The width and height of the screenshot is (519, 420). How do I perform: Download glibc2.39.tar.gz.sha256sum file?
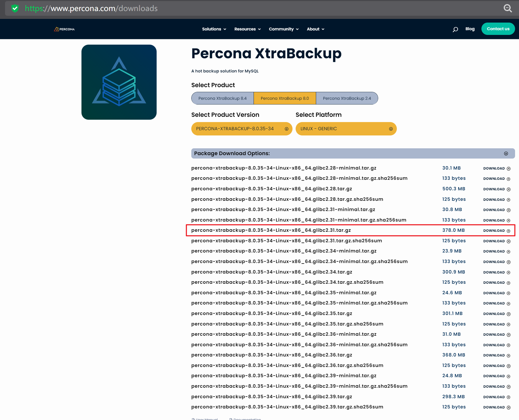[x=497, y=407]
